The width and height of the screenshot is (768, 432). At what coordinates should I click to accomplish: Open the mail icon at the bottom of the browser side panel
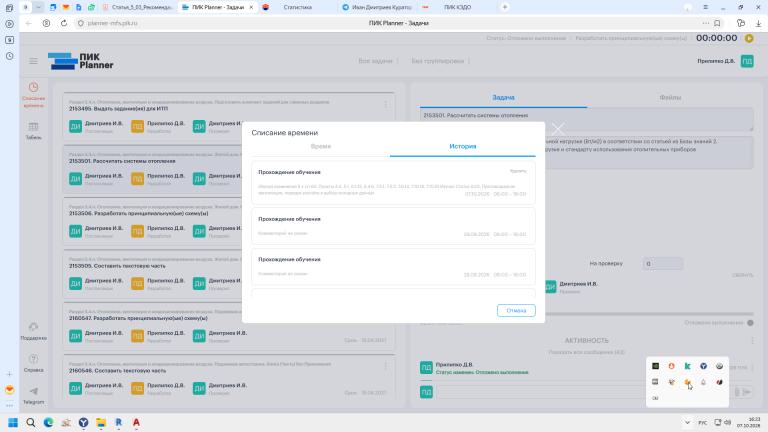point(9,390)
